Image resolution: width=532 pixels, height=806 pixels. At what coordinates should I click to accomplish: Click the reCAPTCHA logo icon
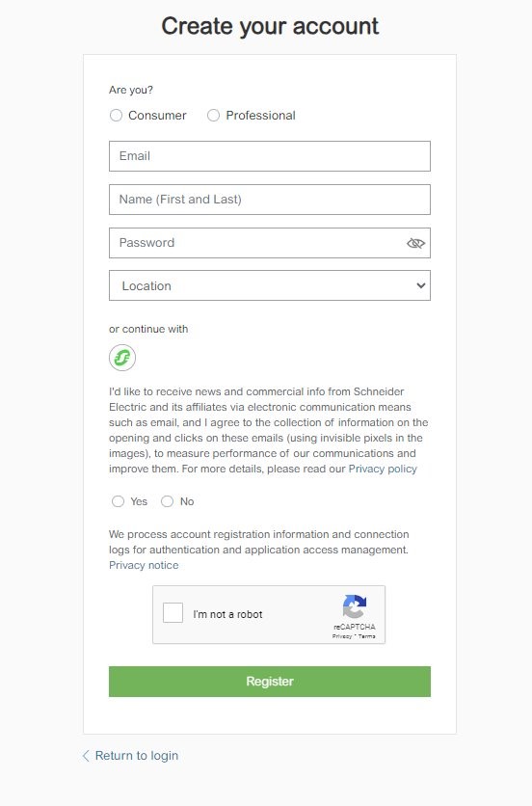coord(355,606)
